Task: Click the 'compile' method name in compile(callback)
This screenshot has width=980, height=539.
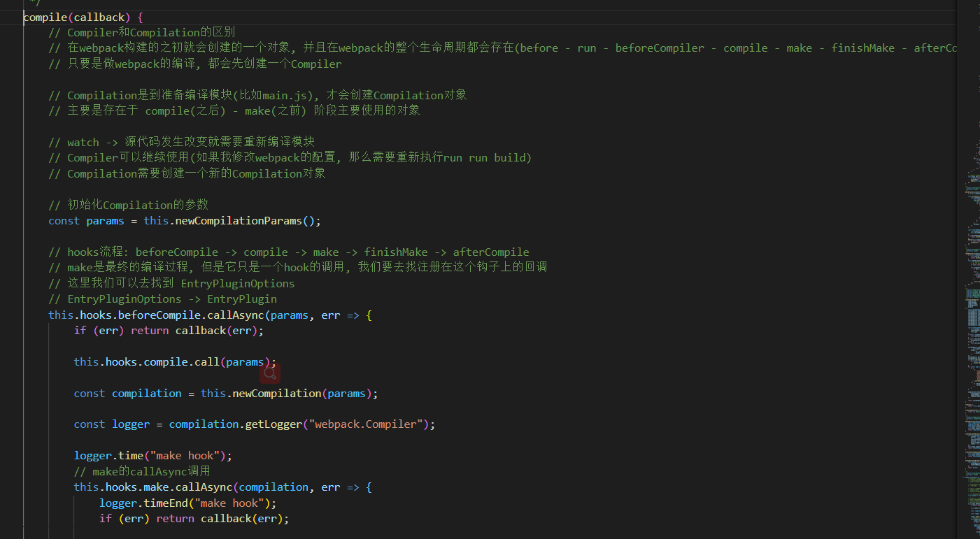Action: pos(45,17)
